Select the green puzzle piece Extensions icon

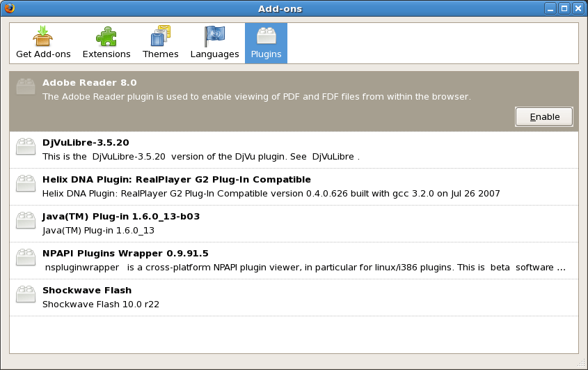106,36
